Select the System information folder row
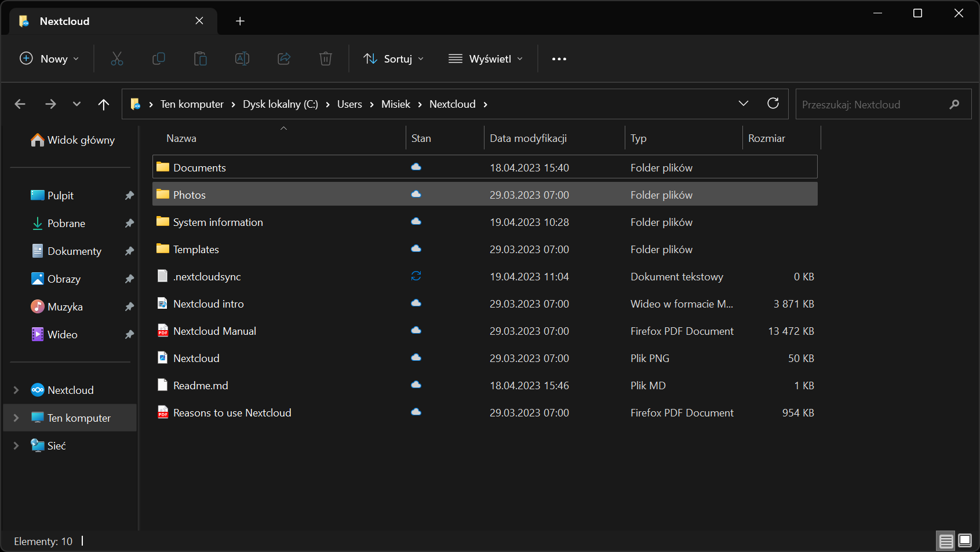This screenshot has width=980, height=552. click(x=485, y=222)
